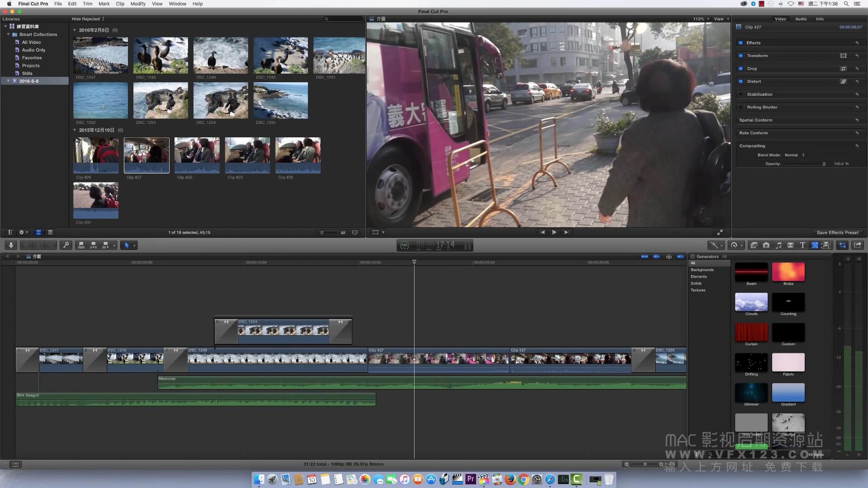Open the Modify menu
The height and width of the screenshot is (488, 868).
138,4
